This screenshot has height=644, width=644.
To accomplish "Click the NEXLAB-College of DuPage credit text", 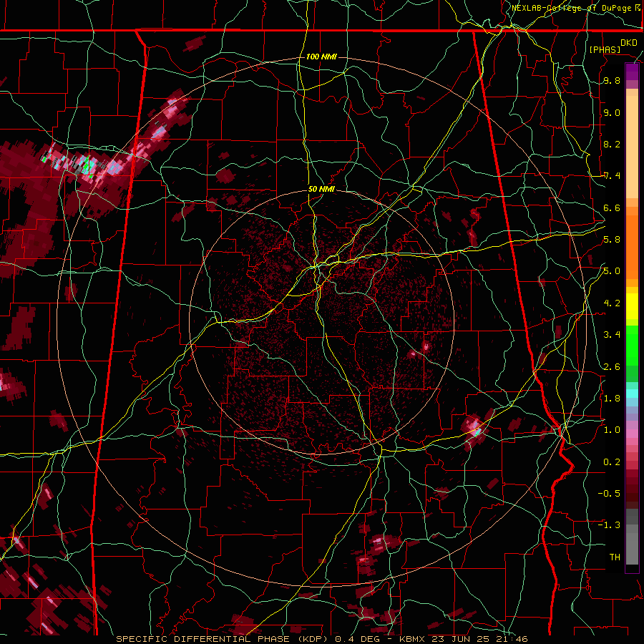I will tap(573, 8).
